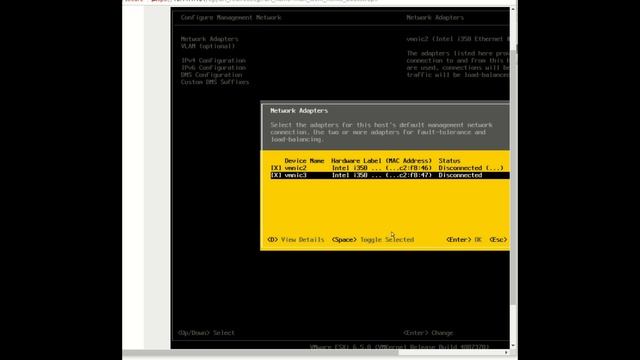Open IPv4 Configuration menu entry
This screenshot has height=360, width=640.
(x=213, y=60)
